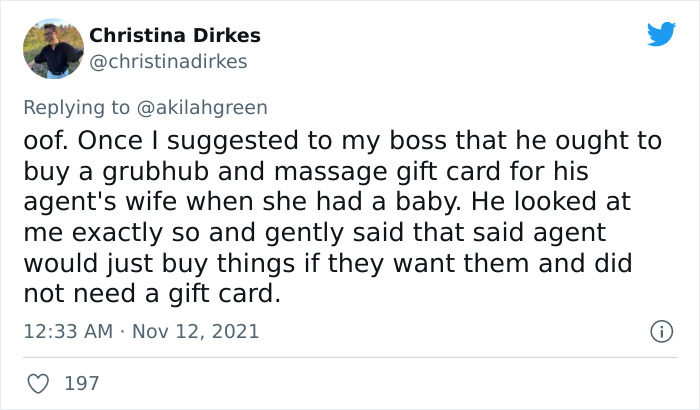Open Christina Dirkes' profile picture

coord(52,48)
